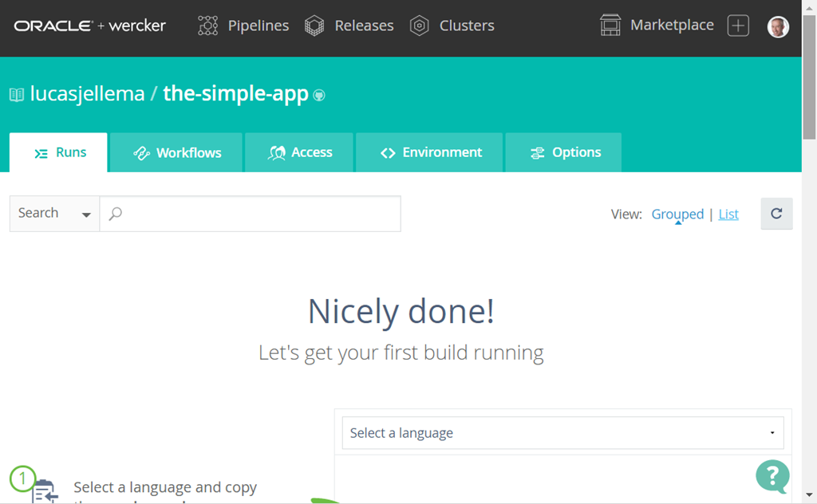The image size is (817, 504).
Task: Click the runs search input field
Action: tap(255, 214)
